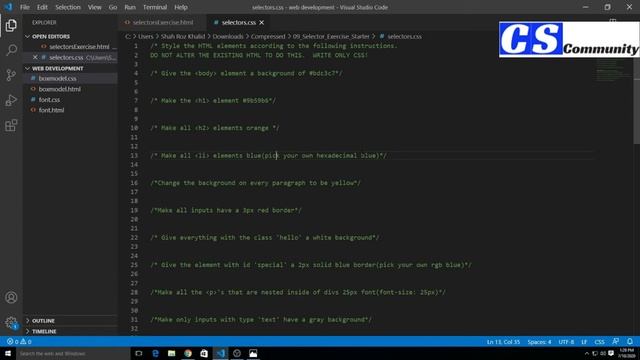Screen dimensions: 640x360
Task: Expand the Outline section
Action: [40, 321]
